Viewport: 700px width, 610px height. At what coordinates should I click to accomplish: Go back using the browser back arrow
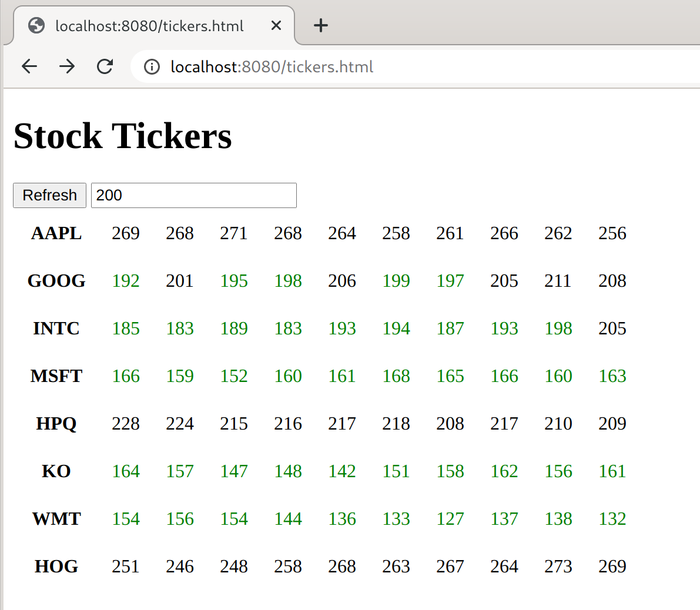(29, 66)
